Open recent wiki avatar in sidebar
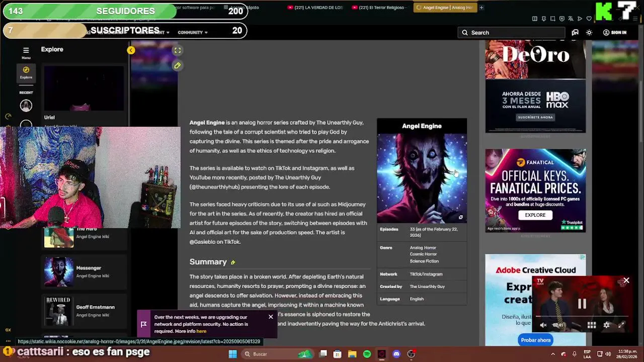644x362 pixels. tap(26, 106)
